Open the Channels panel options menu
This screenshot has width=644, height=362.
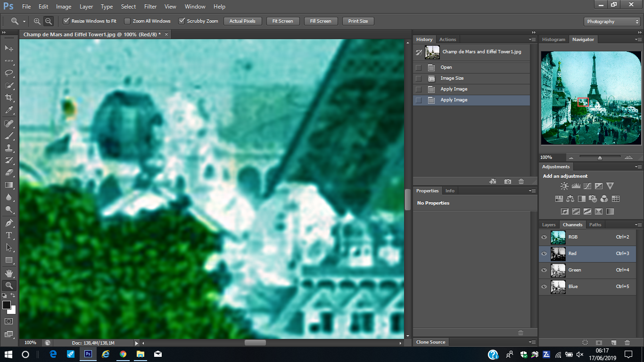click(639, 225)
